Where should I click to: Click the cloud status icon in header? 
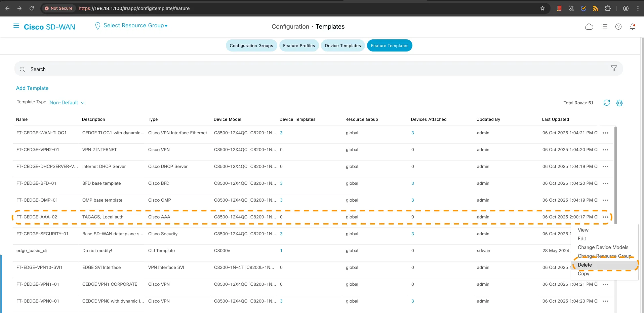589,27
